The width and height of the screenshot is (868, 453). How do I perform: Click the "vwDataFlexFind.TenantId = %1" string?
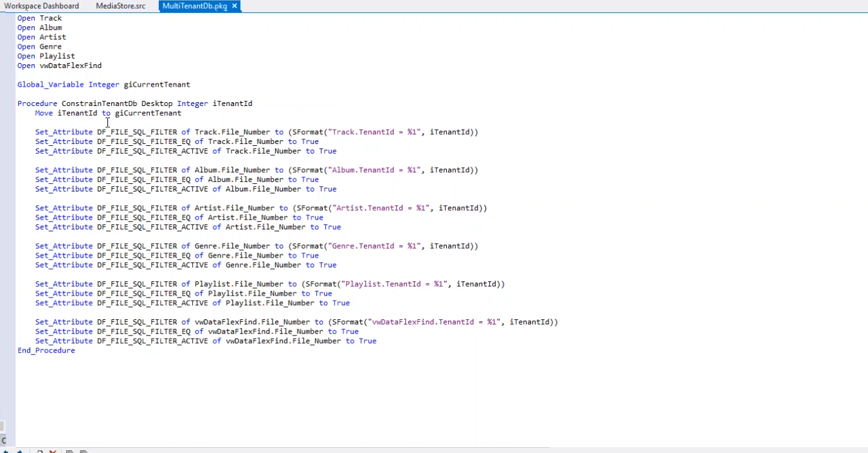pyautogui.click(x=433, y=322)
